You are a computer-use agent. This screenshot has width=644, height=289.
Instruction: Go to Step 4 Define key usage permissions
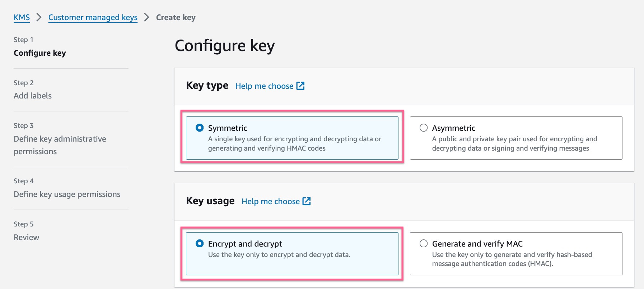click(67, 194)
